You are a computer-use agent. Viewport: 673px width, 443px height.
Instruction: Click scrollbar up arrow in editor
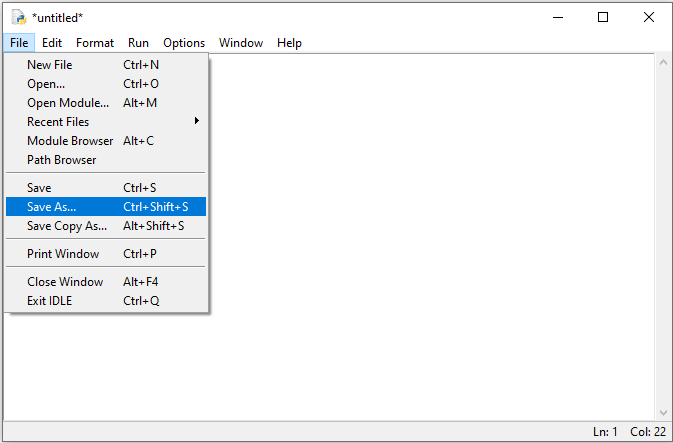coord(663,62)
